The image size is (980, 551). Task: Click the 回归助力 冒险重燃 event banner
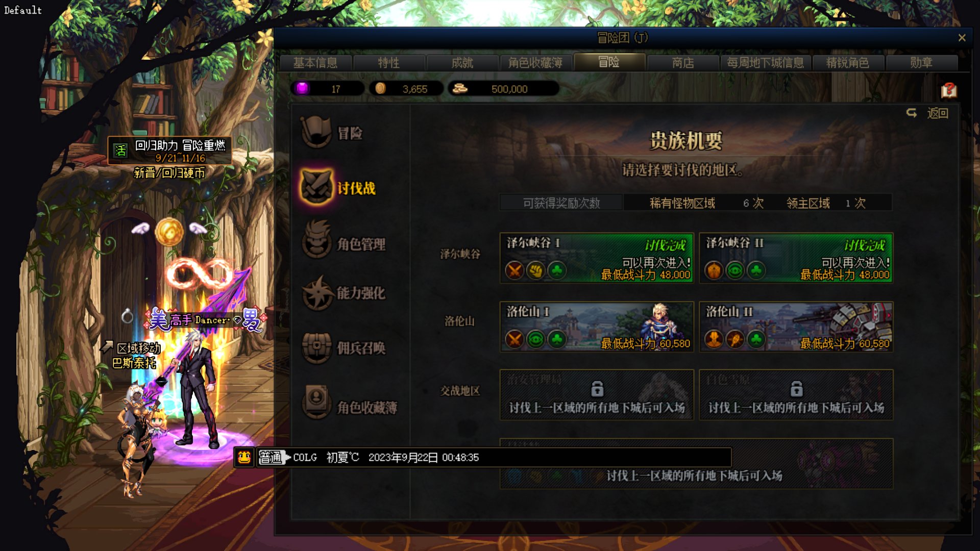click(169, 151)
